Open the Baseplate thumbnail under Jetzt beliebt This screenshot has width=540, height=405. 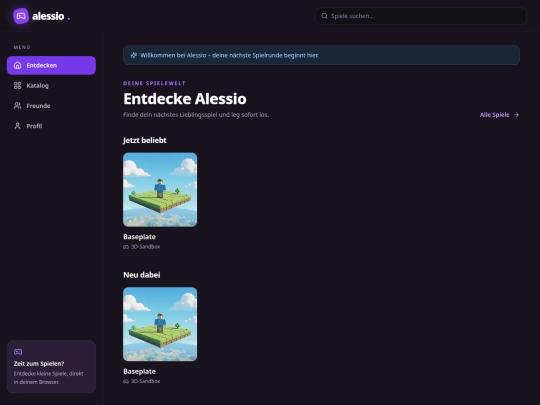tap(160, 190)
